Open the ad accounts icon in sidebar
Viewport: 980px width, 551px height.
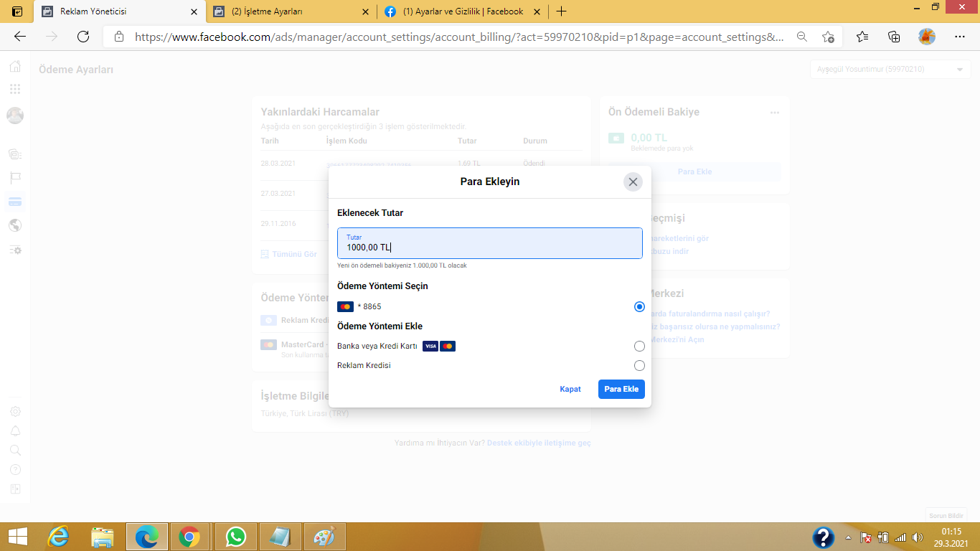15,154
